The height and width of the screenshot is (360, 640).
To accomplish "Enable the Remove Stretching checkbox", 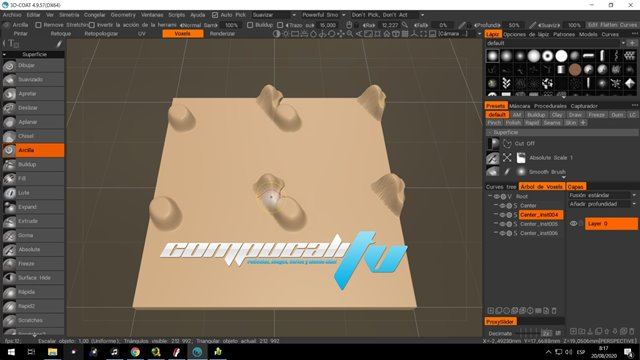I will tap(38, 25).
